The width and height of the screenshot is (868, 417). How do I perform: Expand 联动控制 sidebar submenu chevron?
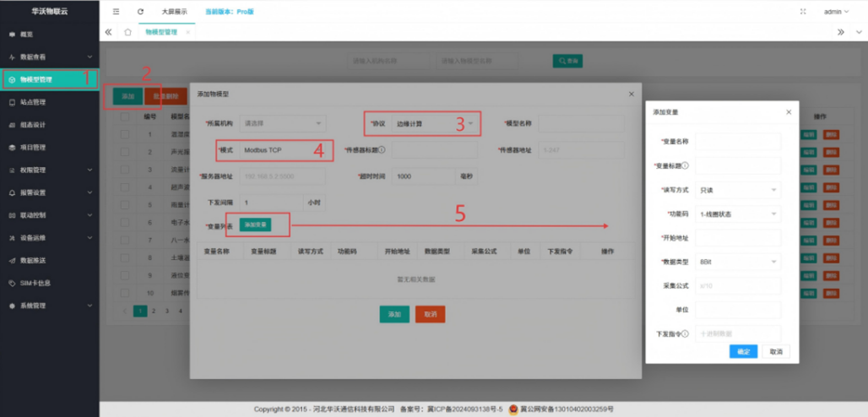click(x=90, y=215)
